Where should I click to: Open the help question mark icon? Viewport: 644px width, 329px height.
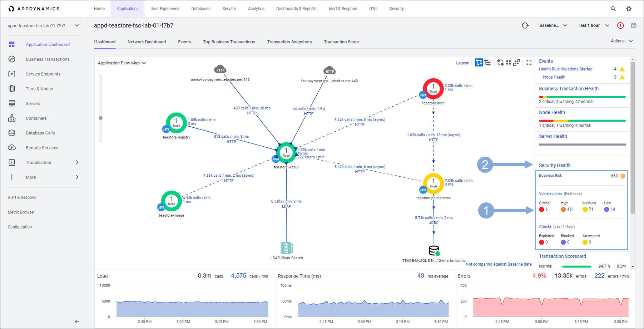pyautogui.click(x=634, y=25)
